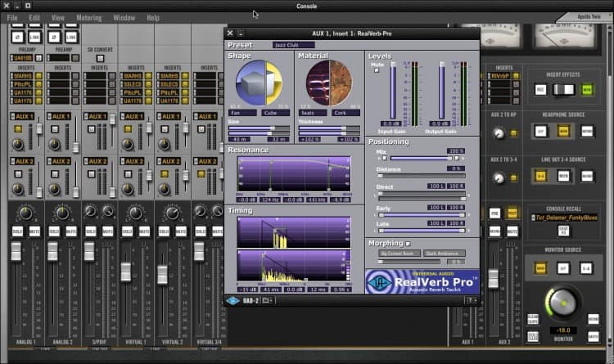This screenshot has height=364, width=614.
Task: Click the Link button on ANALOG 1
Action: [34, 37]
